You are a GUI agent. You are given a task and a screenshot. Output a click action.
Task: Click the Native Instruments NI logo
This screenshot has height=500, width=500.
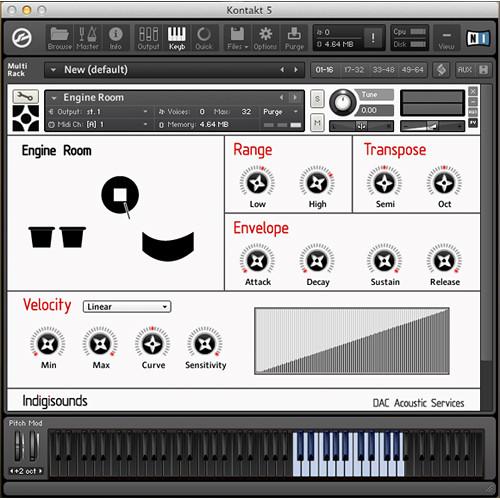tap(478, 38)
